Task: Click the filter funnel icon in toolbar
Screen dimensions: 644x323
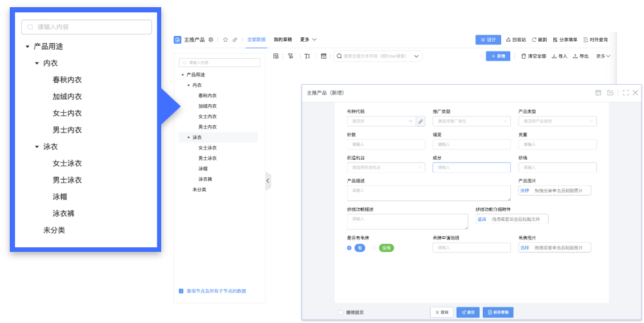Action: point(290,56)
